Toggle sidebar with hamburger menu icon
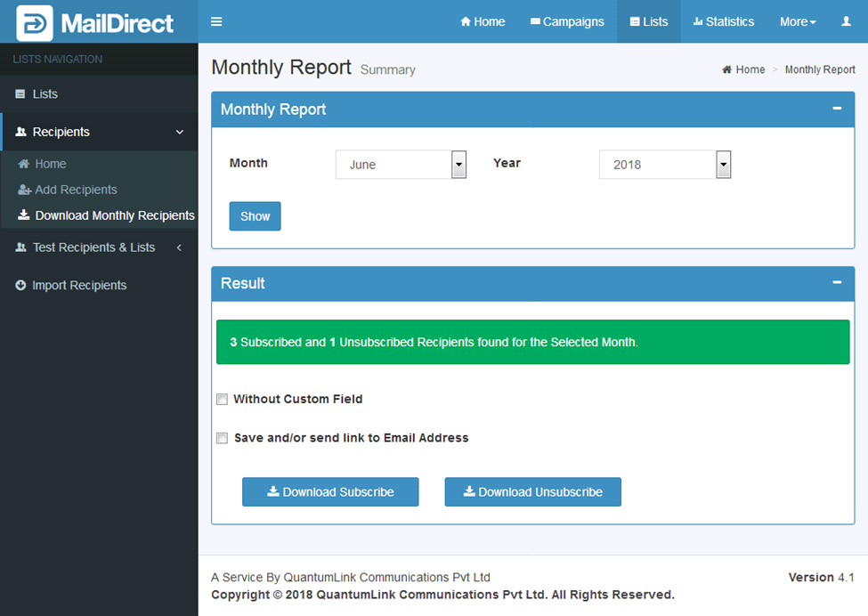The image size is (868, 616). coord(216,21)
